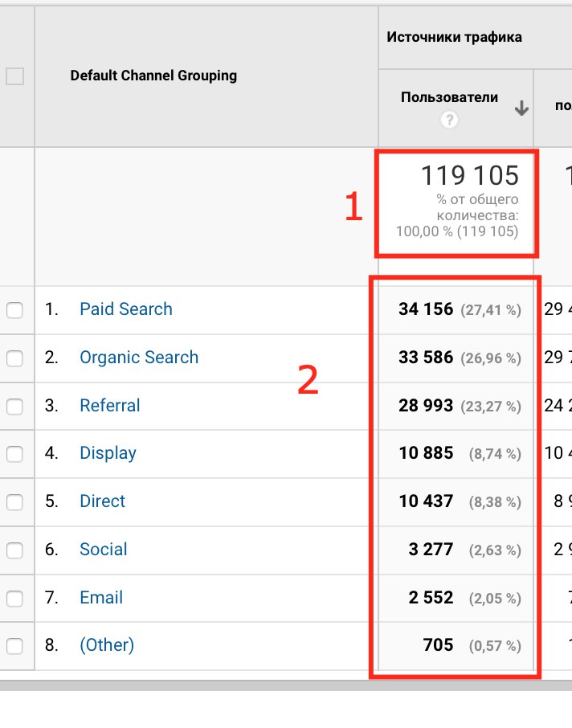This screenshot has height=728, width=572.
Task: Check the Organic Search row checkbox
Action: point(15,358)
